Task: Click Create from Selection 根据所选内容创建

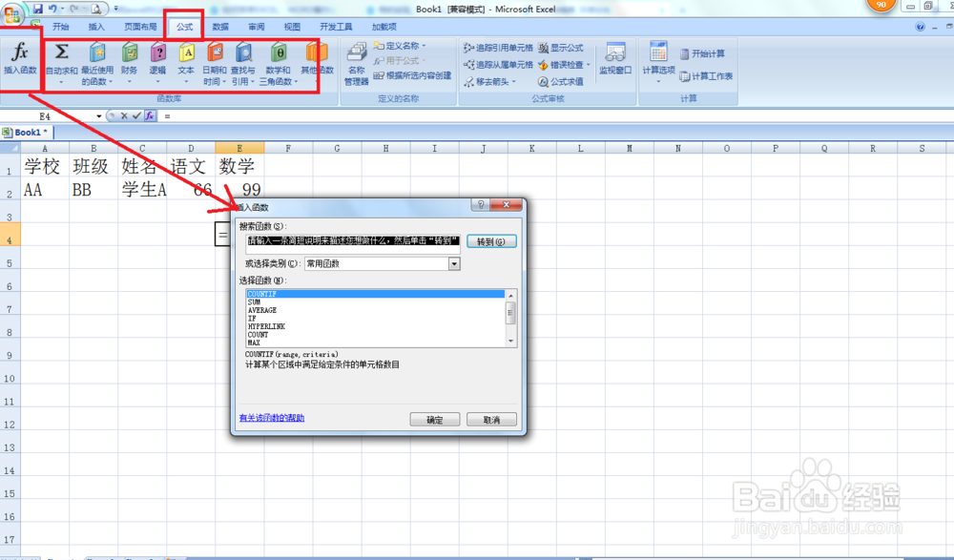Action: 412,75
